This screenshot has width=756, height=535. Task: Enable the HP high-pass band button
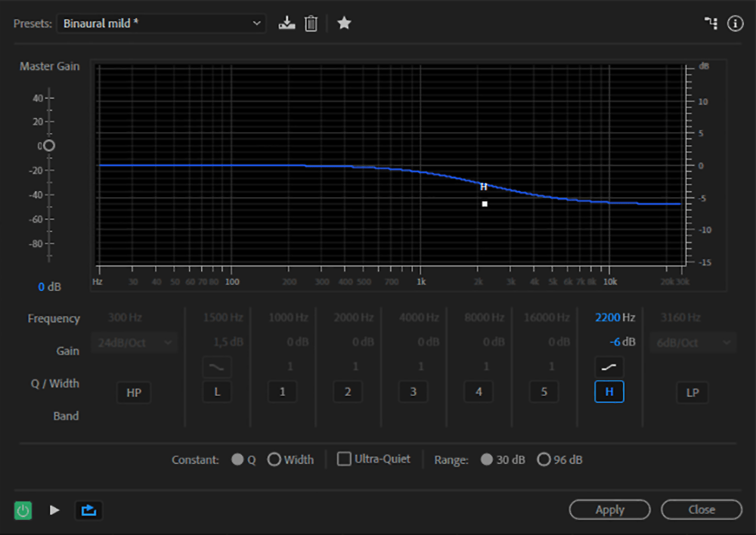[x=134, y=393]
